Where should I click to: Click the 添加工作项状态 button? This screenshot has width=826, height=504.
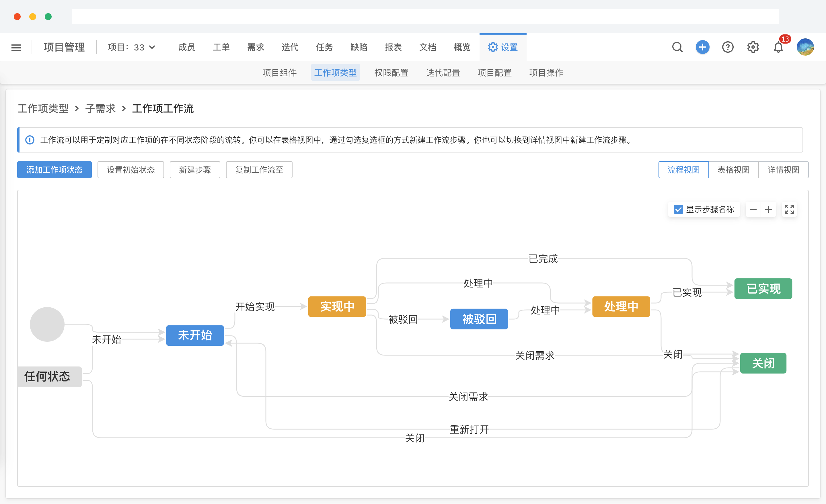[x=54, y=169]
